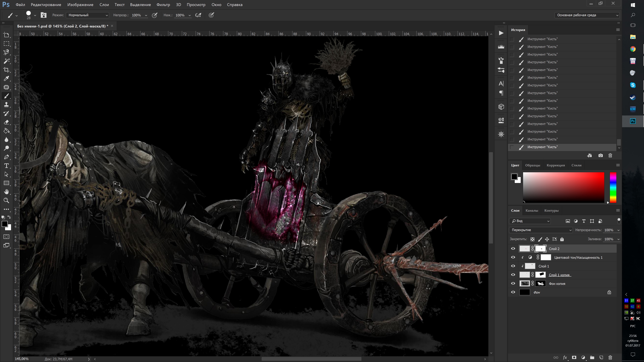Select the Eyedropper tool
The height and width of the screenshot is (362, 644).
click(7, 78)
